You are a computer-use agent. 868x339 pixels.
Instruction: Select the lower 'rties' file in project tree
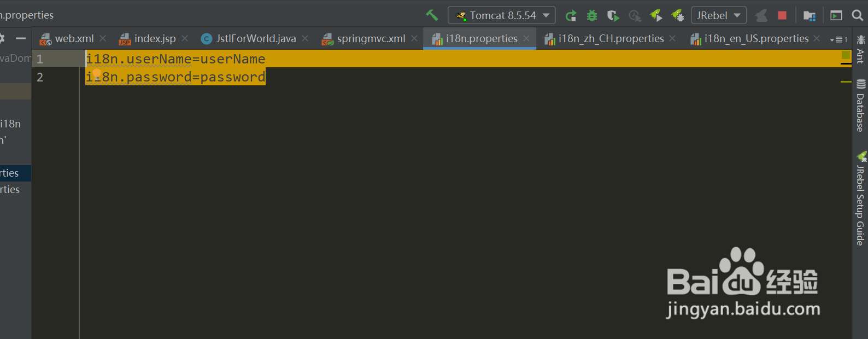click(x=15, y=190)
